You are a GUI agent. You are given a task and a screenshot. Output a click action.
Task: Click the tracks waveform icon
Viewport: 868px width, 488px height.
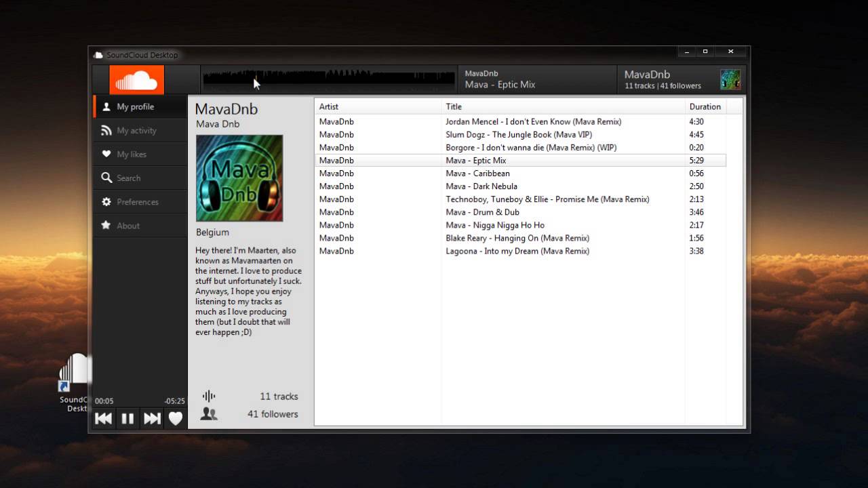pos(209,396)
